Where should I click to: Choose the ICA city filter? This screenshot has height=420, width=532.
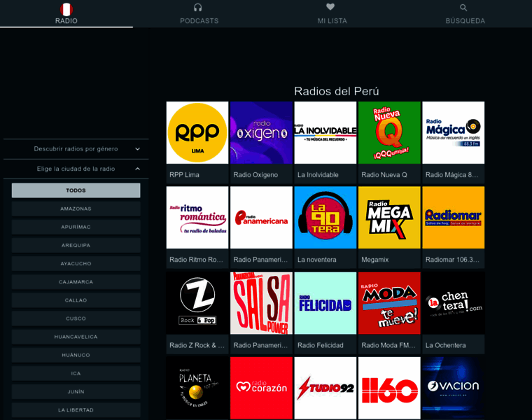[76, 374]
